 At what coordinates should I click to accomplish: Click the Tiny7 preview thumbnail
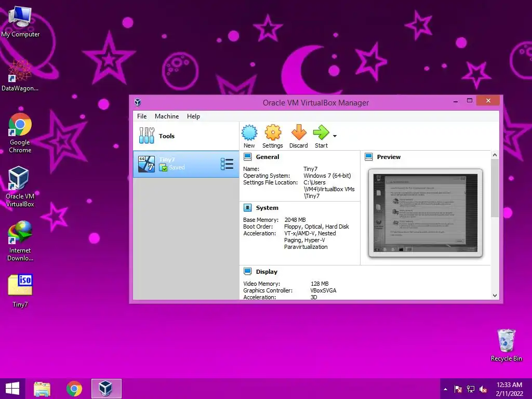coord(425,213)
